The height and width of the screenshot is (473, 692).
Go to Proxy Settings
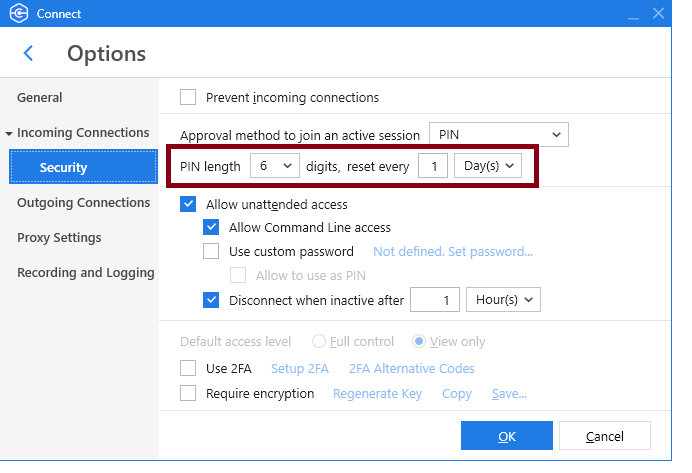click(x=59, y=238)
